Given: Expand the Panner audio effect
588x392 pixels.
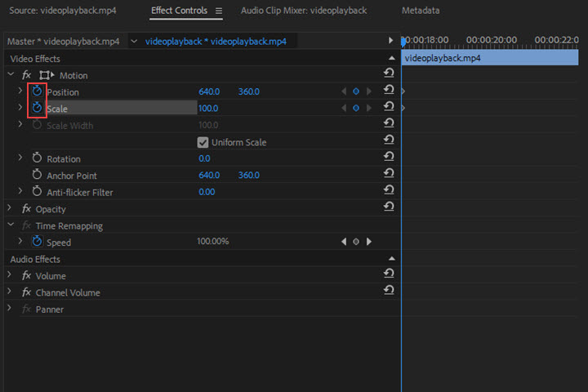Looking at the screenshot, I should (x=10, y=310).
